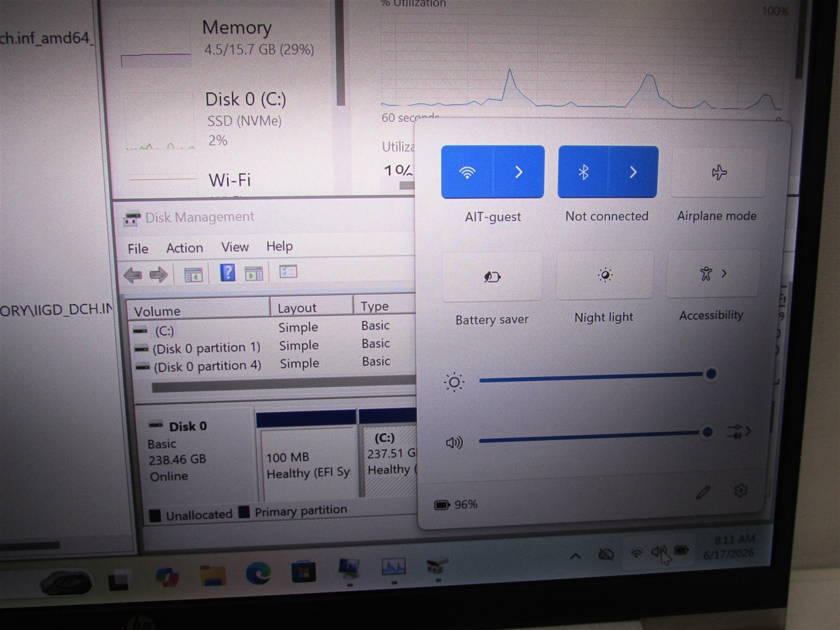Click the Disk Management window title icon
The width and height of the screenshot is (840, 630).
click(132, 218)
